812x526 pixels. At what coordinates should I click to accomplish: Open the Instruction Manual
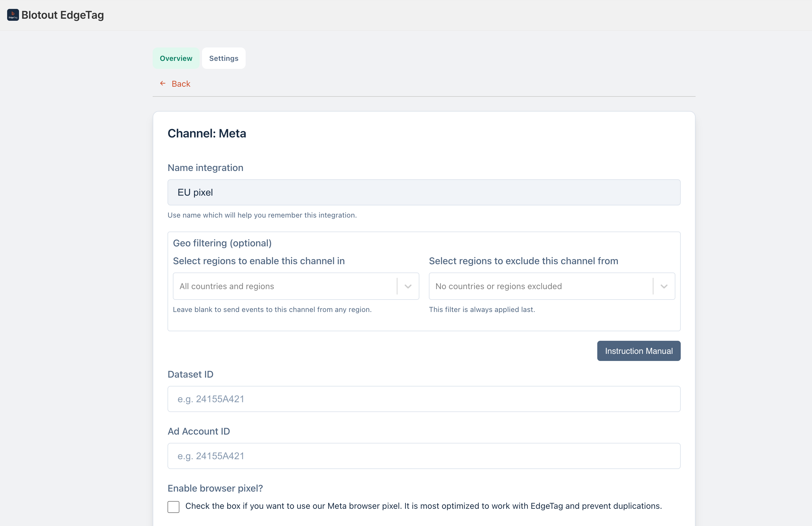point(638,351)
